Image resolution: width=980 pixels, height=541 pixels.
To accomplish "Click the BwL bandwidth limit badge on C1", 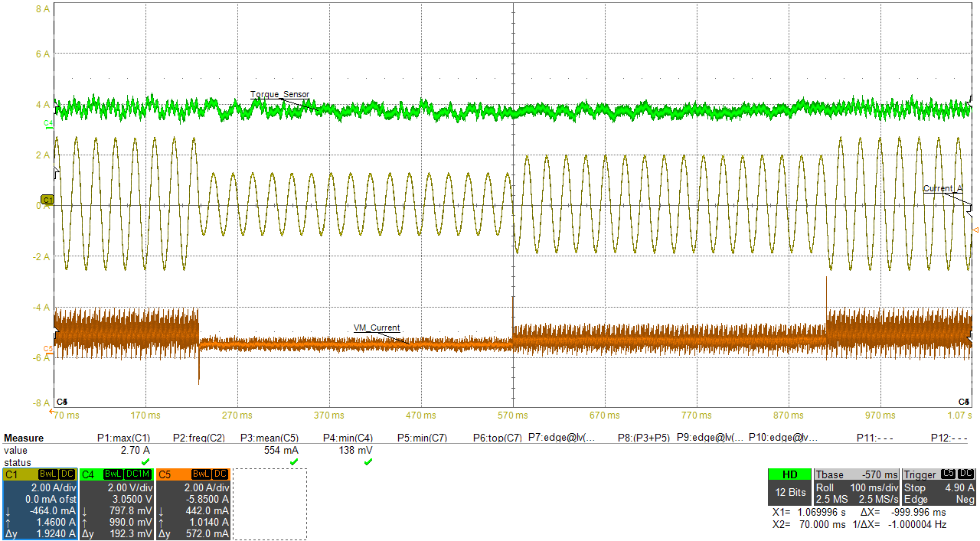I will click(x=47, y=474).
